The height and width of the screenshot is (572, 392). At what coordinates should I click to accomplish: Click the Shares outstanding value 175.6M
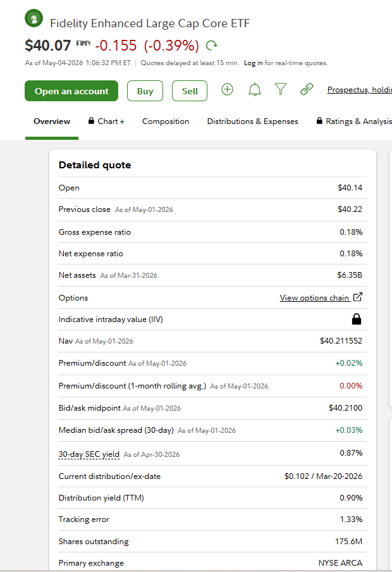tap(348, 542)
